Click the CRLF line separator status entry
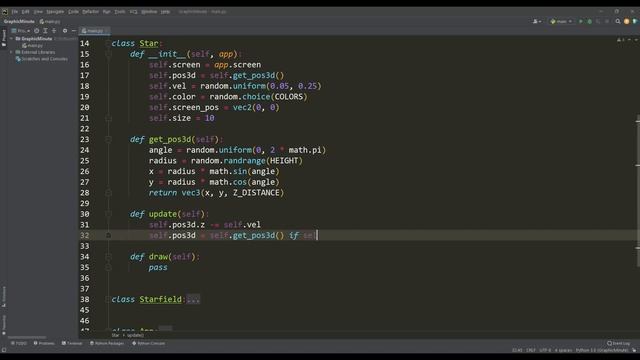640x360 pixels. pyautogui.click(x=531, y=350)
